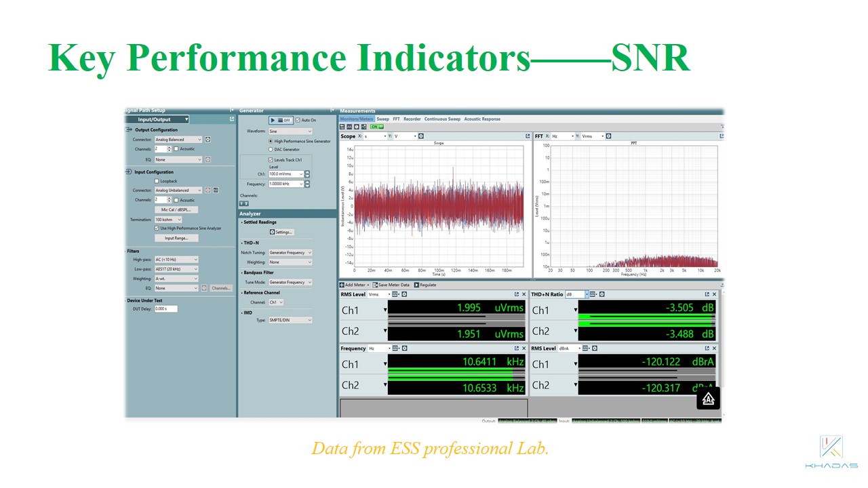The image size is (868, 488).
Task: Toggle the green monitors ON switch
Action: [376, 127]
